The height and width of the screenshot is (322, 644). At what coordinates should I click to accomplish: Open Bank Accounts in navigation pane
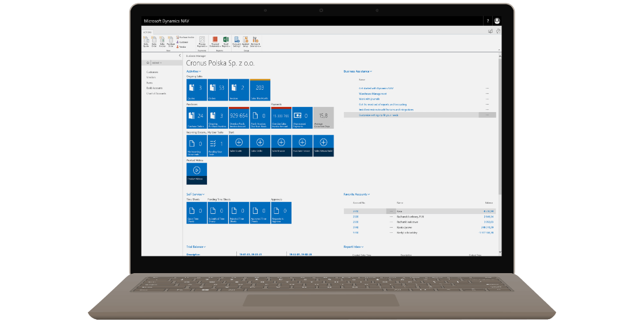click(x=155, y=89)
